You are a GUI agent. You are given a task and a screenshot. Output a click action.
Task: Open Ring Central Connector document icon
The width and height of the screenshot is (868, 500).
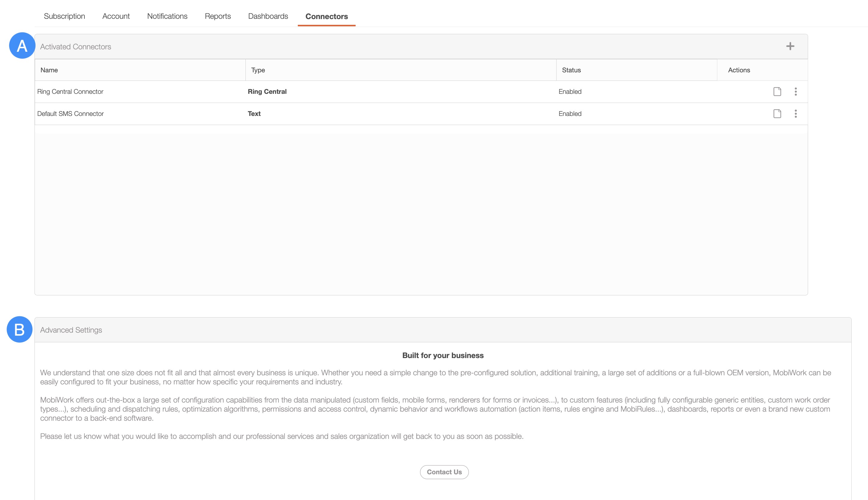click(777, 92)
